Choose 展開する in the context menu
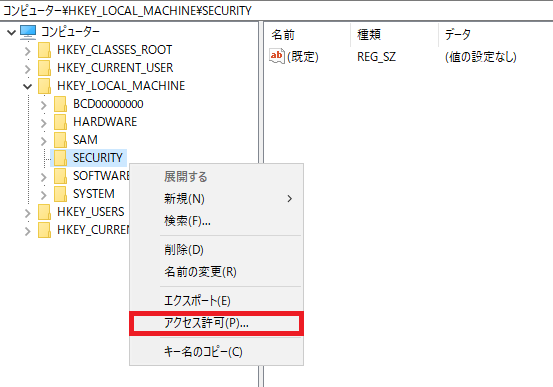 coord(217,177)
